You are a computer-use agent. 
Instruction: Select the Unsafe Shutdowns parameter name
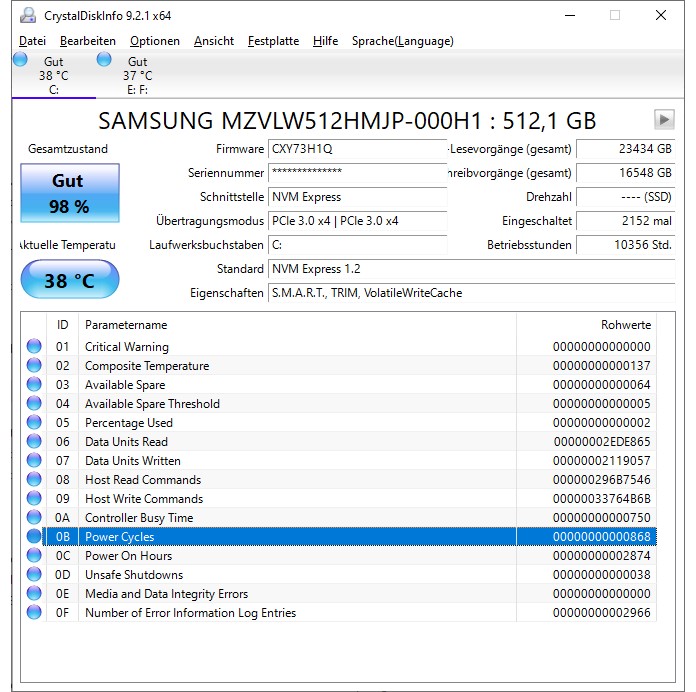tap(134, 575)
